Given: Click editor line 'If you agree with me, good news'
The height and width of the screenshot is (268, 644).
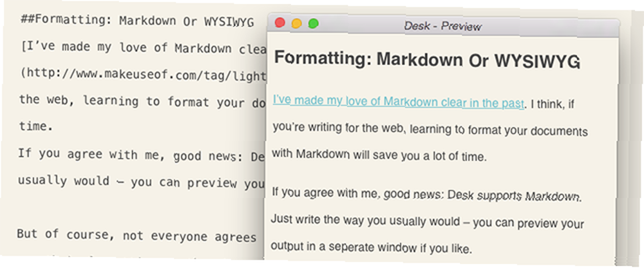Looking at the screenshot, I should 141,155.
